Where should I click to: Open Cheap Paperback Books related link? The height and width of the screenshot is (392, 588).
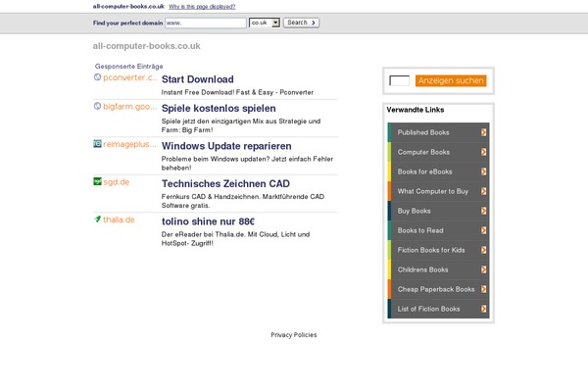[x=436, y=289]
